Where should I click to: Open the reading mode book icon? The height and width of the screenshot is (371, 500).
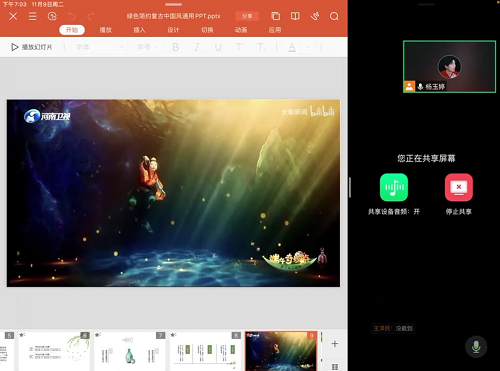[295, 16]
